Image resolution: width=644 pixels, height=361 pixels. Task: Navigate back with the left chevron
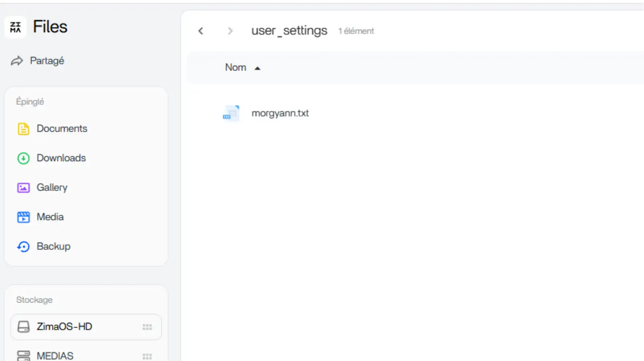[x=201, y=31]
